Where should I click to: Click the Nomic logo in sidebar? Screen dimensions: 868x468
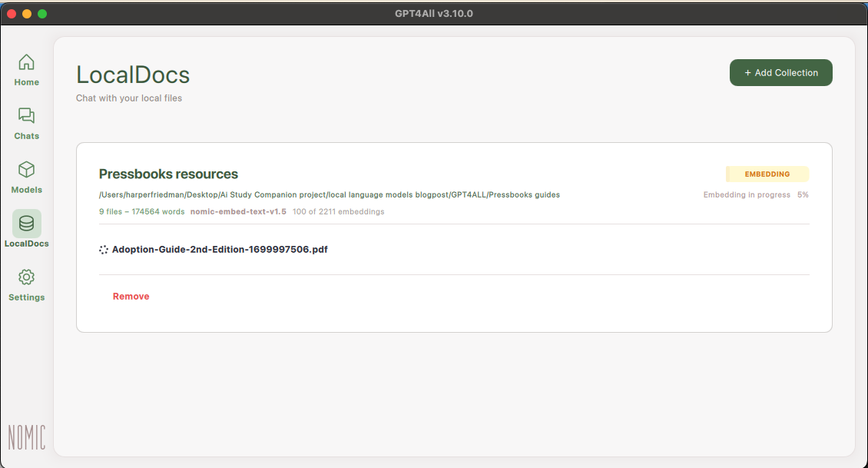(x=27, y=436)
